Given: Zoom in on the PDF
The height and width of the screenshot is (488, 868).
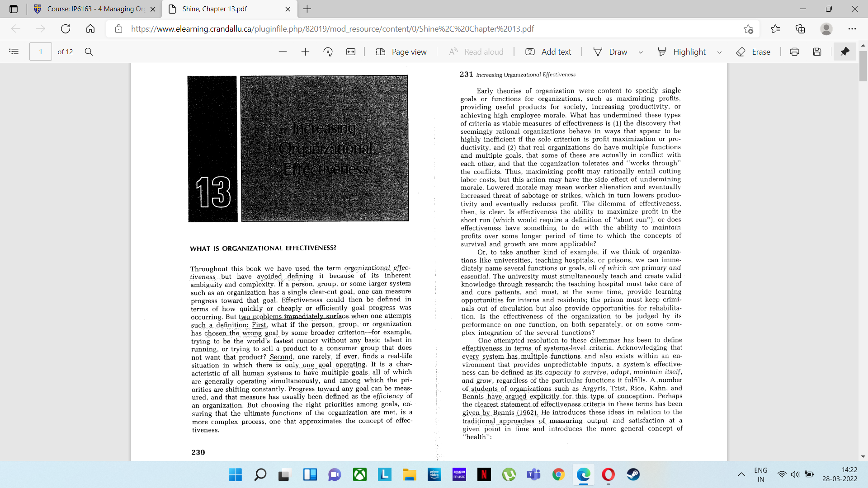Looking at the screenshot, I should tap(305, 52).
